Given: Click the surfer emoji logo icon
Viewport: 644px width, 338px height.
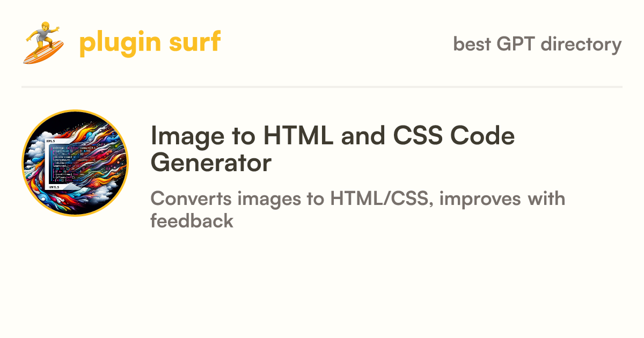Looking at the screenshot, I should (43, 43).
